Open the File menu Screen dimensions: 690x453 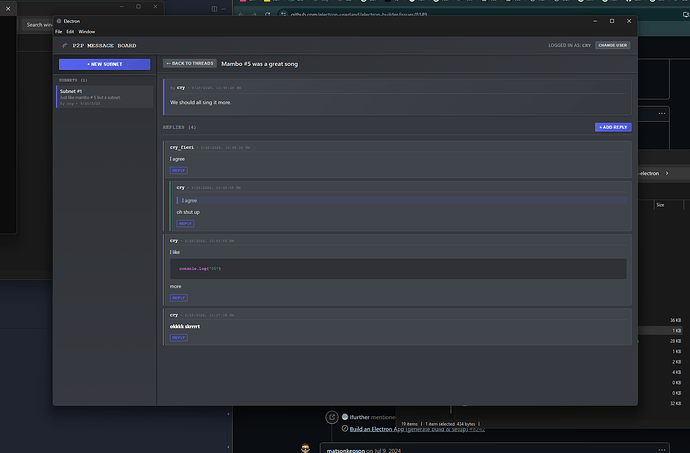point(59,32)
